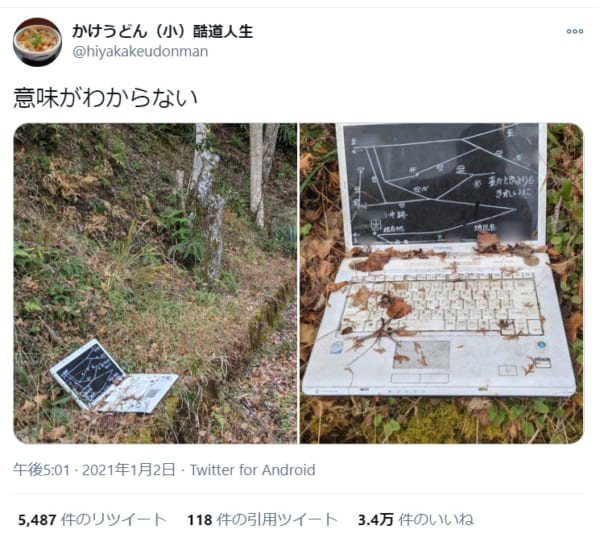View the 5,487 件のリツイート list
Image resolution: width=600 pixels, height=538 pixels.
tap(92, 520)
